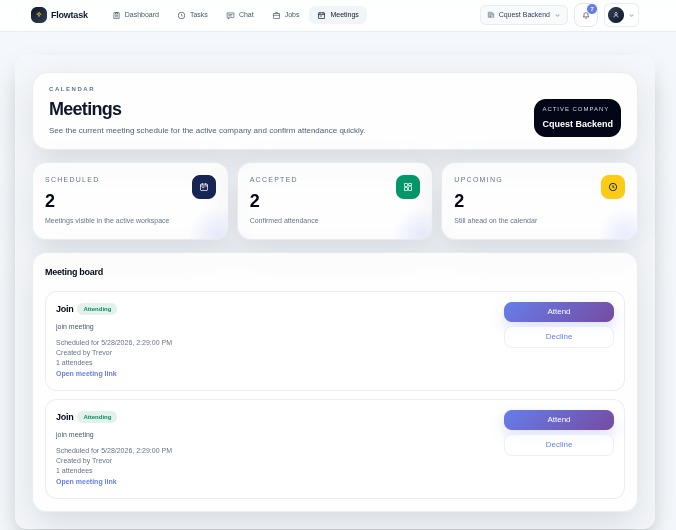Click second meeting's 'Scheduled for' date text
Image resolution: width=676 pixels, height=530 pixels.
click(114, 450)
